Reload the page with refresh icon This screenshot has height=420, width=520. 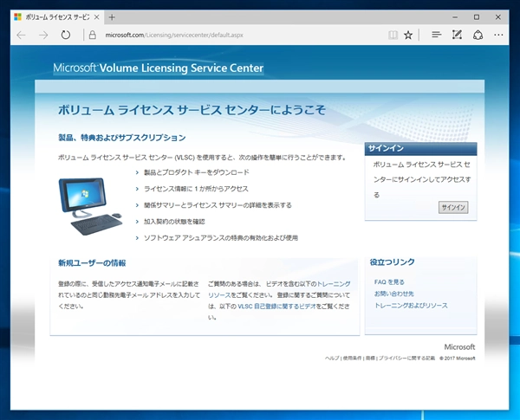(66, 35)
